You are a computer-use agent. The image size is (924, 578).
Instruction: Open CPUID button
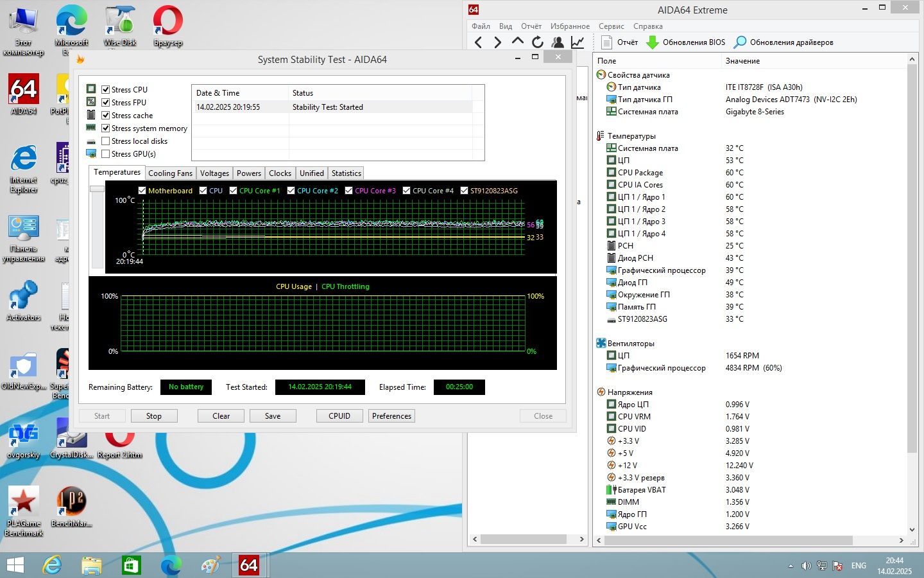339,416
